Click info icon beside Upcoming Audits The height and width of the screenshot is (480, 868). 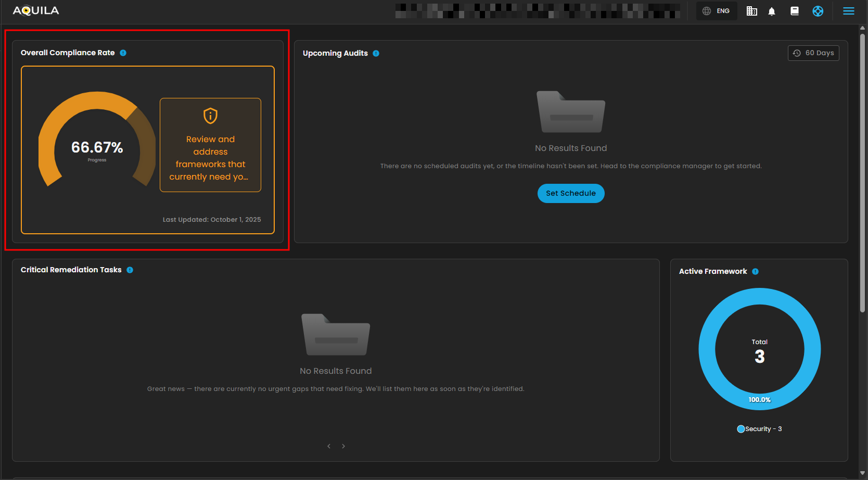(x=376, y=53)
